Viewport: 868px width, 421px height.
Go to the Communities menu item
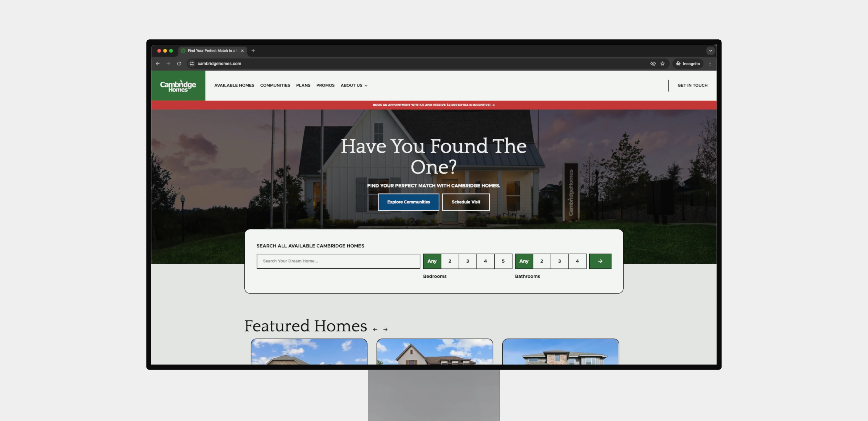coord(275,85)
